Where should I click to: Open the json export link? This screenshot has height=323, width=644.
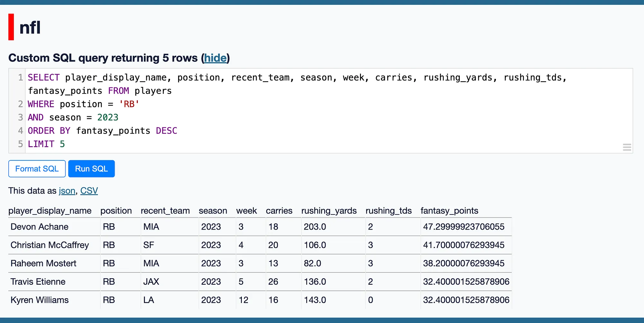(x=67, y=191)
